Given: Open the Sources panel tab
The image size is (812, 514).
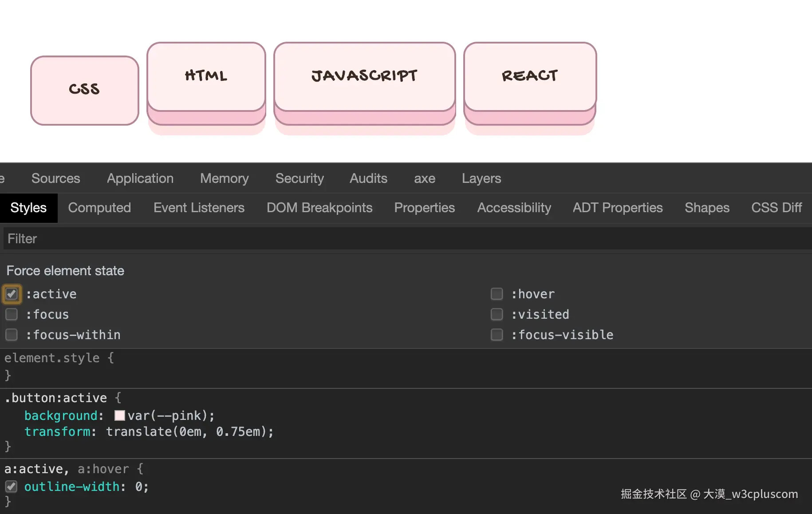Looking at the screenshot, I should [56, 178].
